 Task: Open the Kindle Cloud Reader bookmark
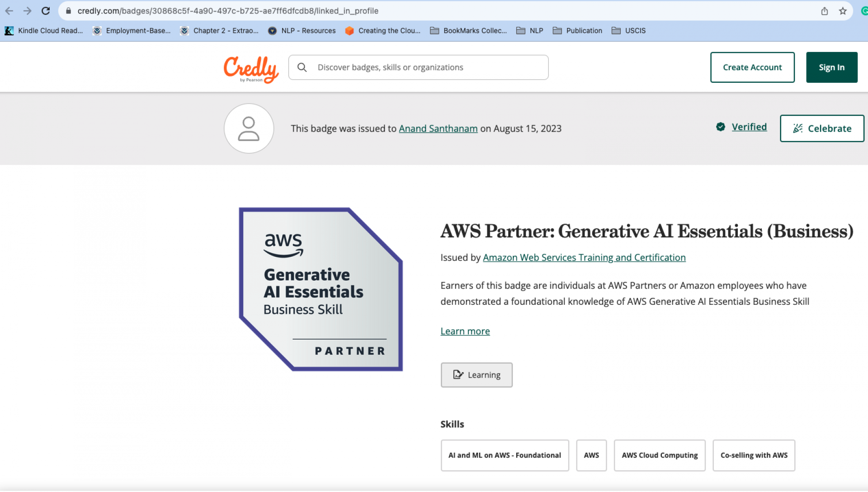click(x=44, y=30)
